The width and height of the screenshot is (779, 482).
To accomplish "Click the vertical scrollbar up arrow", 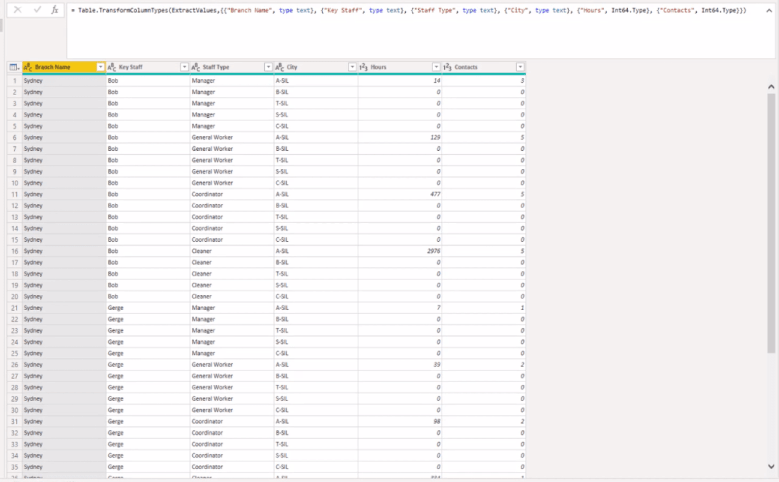I will (771, 87).
